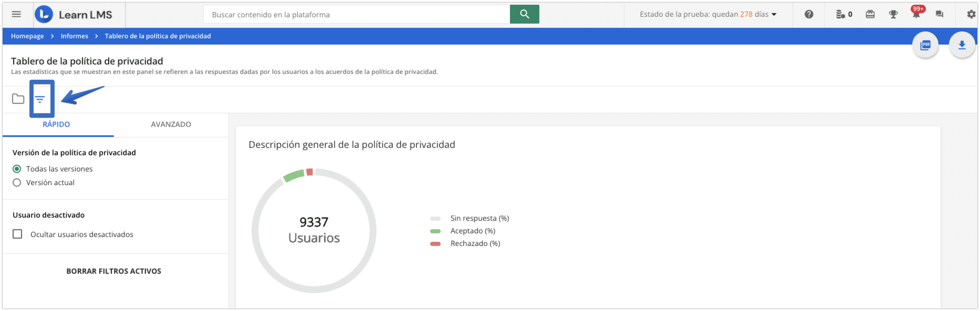Open the rewards gift box icon

coord(870,14)
